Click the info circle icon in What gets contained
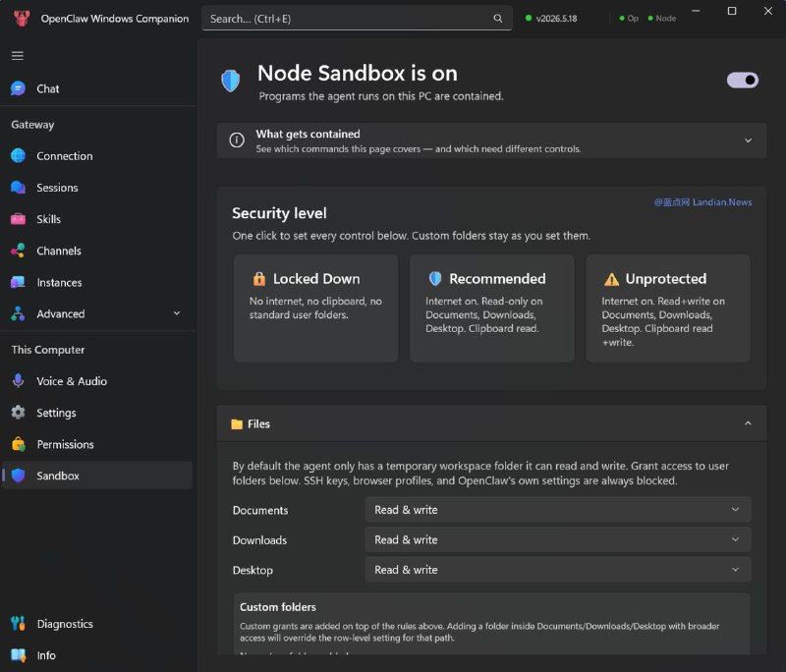Image resolution: width=786 pixels, height=672 pixels. click(237, 140)
